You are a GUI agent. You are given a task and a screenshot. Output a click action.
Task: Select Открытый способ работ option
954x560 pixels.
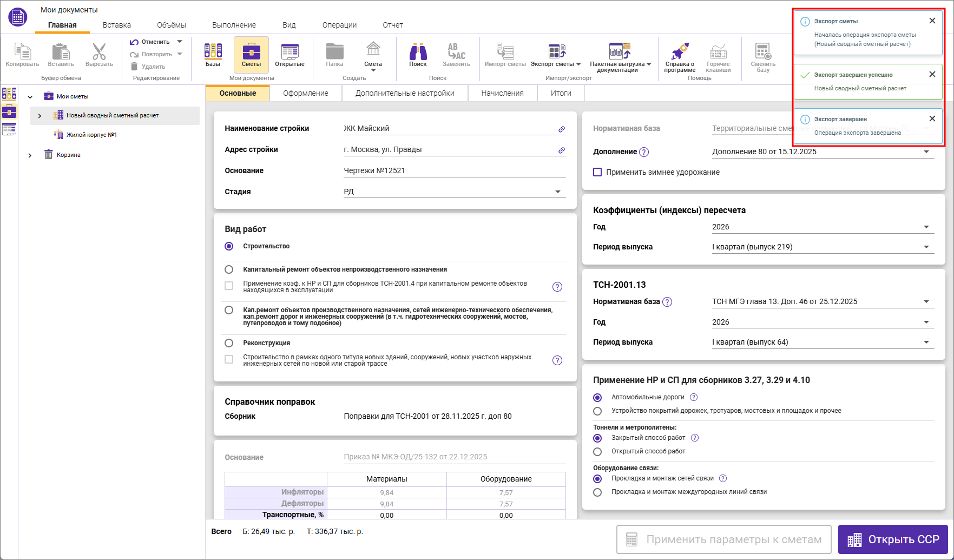pos(597,451)
